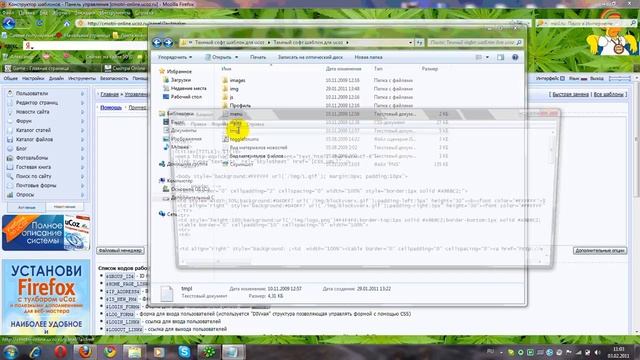Open the Инструменты menu in uCoz panel

[x=82, y=78]
